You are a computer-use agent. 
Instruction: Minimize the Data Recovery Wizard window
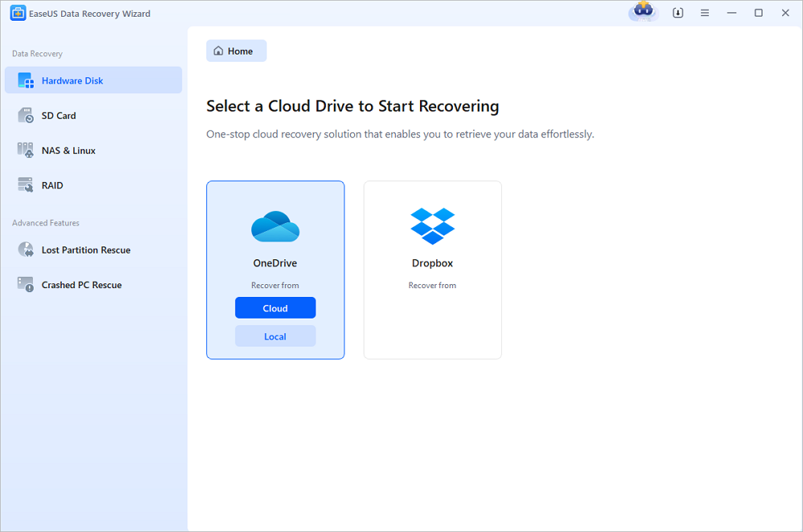732,14
